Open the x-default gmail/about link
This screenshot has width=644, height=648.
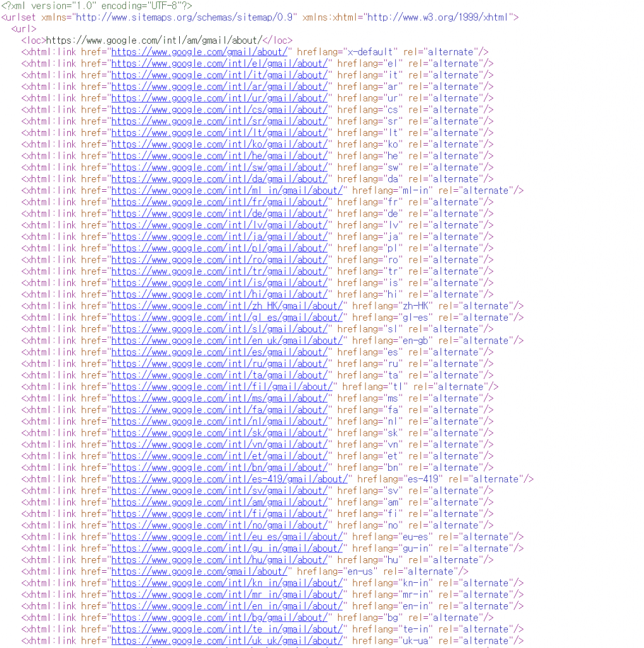click(199, 52)
